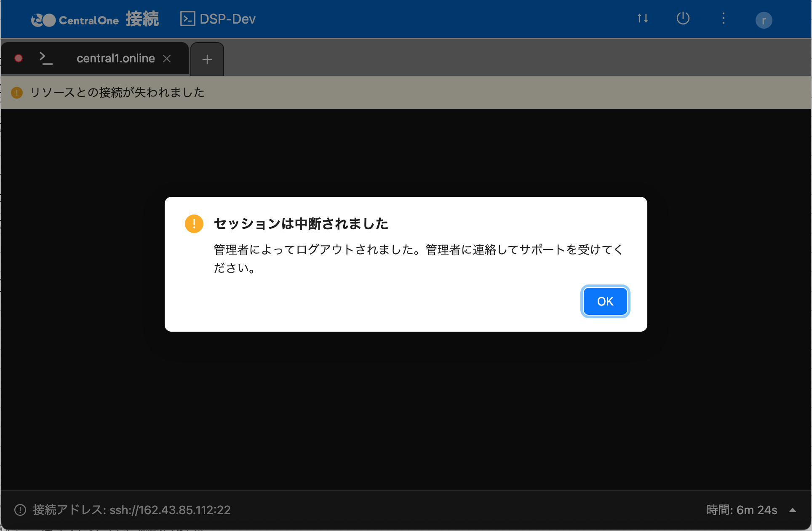Viewport: 812px width, 531px height.
Task: Click the connection lost banner message
Action: pos(118,92)
